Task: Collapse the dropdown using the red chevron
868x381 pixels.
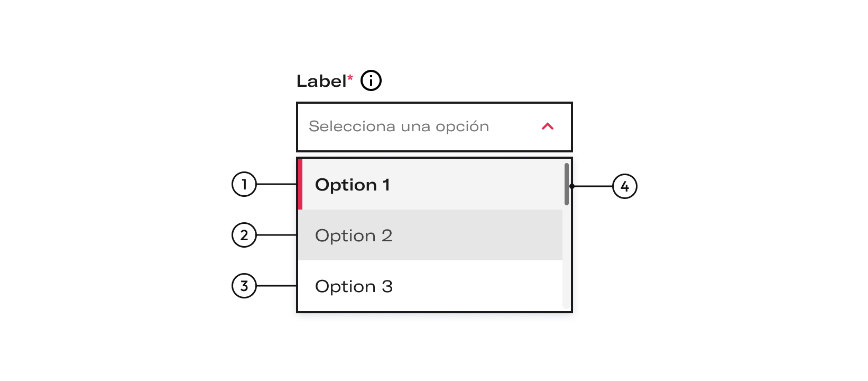Action: pos(548,126)
